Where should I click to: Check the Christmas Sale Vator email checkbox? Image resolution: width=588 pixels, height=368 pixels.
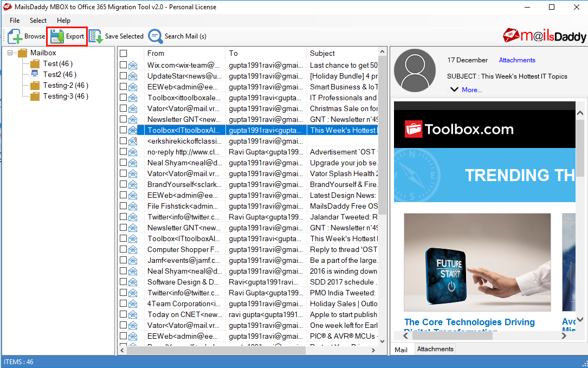(x=124, y=108)
